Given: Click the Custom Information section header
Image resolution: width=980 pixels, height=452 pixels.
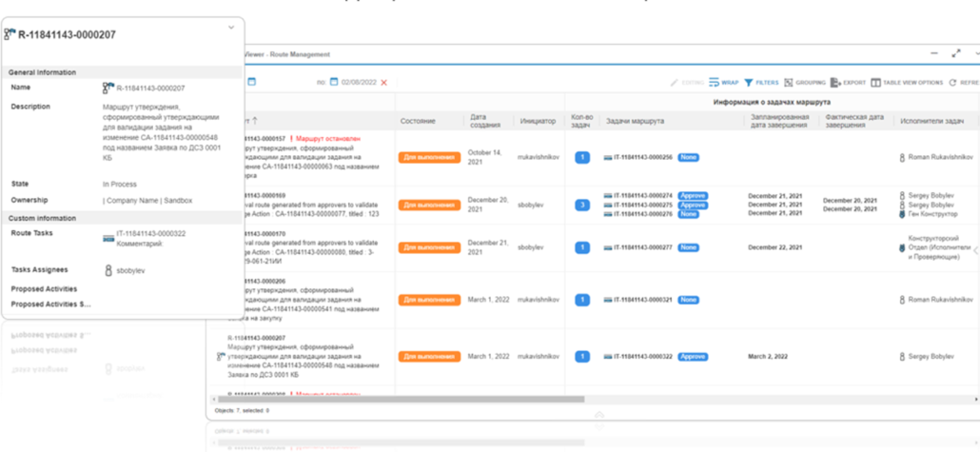Looking at the screenshot, I should (x=43, y=218).
